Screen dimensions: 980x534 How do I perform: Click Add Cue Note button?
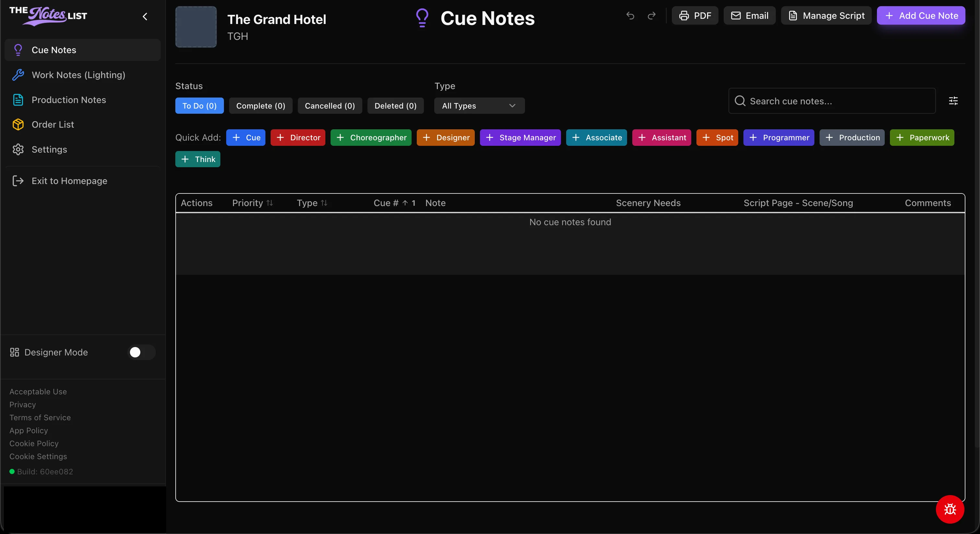pyautogui.click(x=921, y=16)
